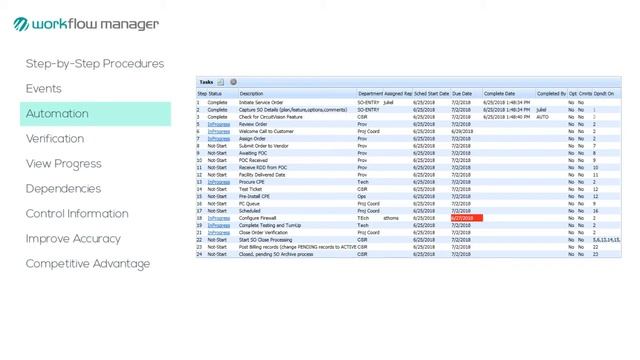This screenshot has width=640, height=360.
Task: Click the 6/29/2018 due date cell
Action: click(462, 131)
